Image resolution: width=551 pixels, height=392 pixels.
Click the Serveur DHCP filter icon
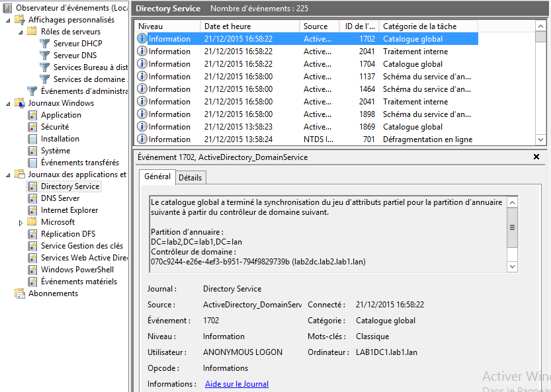point(44,44)
